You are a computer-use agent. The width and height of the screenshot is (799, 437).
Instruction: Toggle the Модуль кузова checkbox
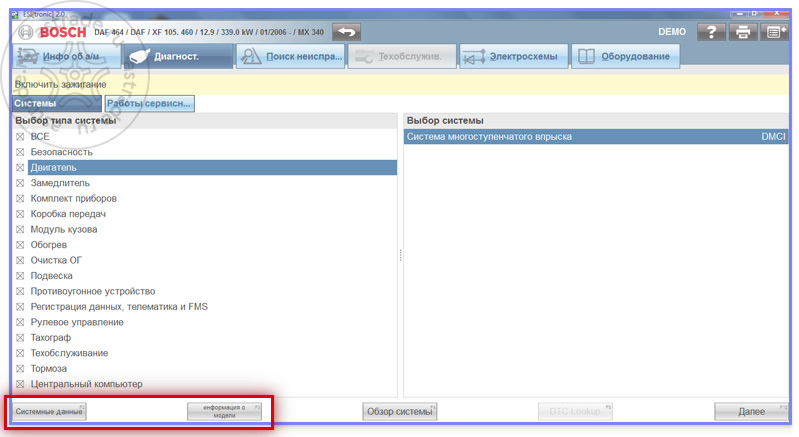pyautogui.click(x=20, y=229)
